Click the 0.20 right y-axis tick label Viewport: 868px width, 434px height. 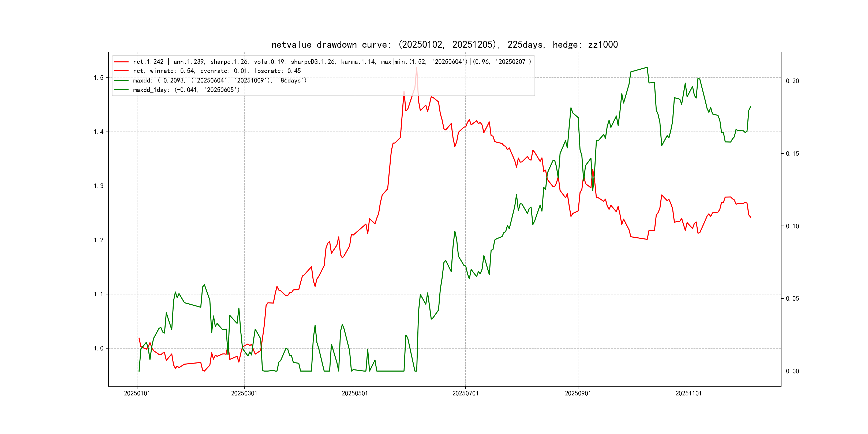pos(792,81)
